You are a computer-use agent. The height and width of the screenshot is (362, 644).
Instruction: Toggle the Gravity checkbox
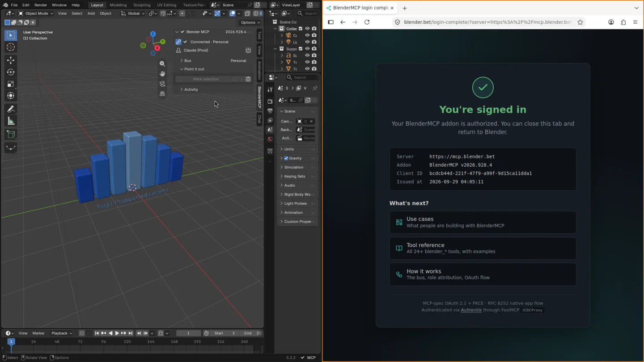(286, 158)
